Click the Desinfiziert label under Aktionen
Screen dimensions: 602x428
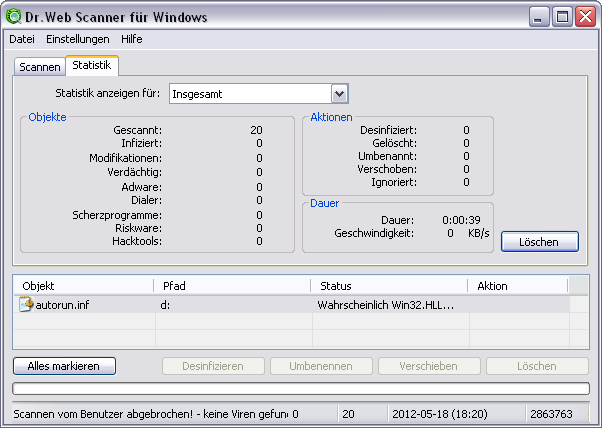pos(388,130)
